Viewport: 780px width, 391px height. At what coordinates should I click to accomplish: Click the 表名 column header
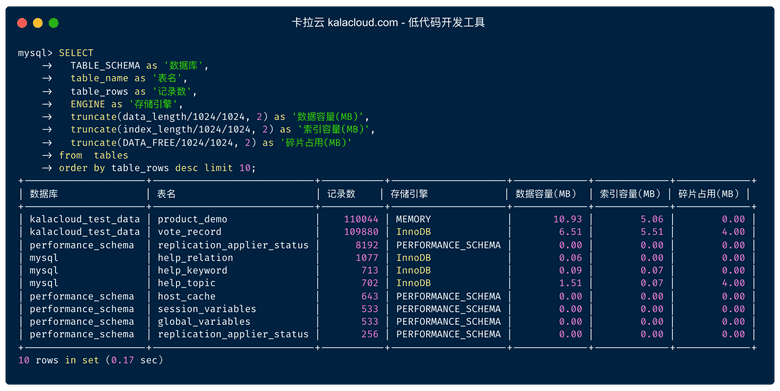tap(166, 194)
